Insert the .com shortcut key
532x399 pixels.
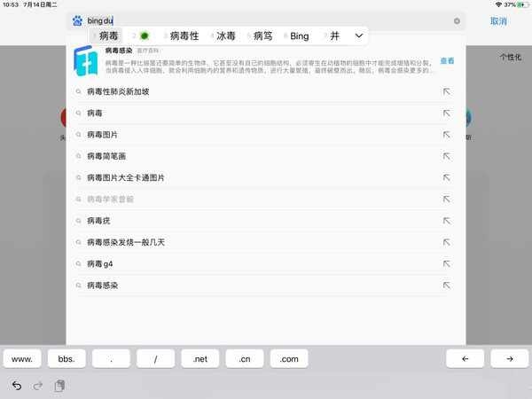[289, 359]
